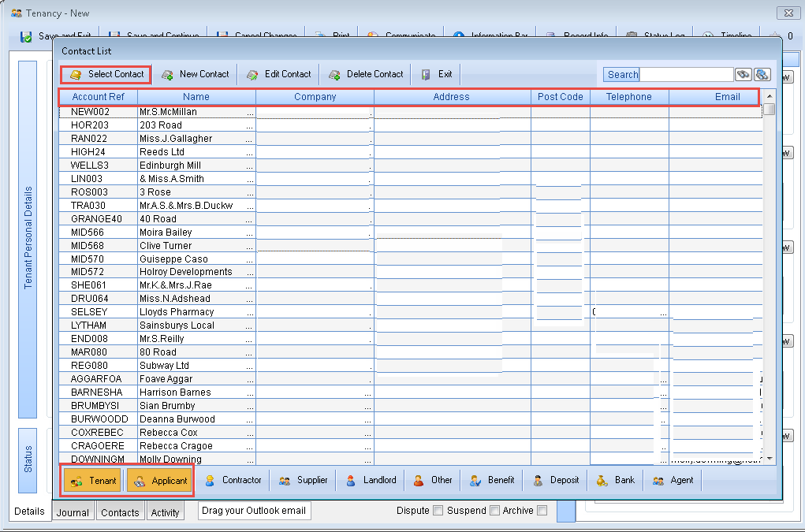805x532 pixels.
Task: Click Delete Contact in the toolbar
Action: pyautogui.click(x=366, y=74)
